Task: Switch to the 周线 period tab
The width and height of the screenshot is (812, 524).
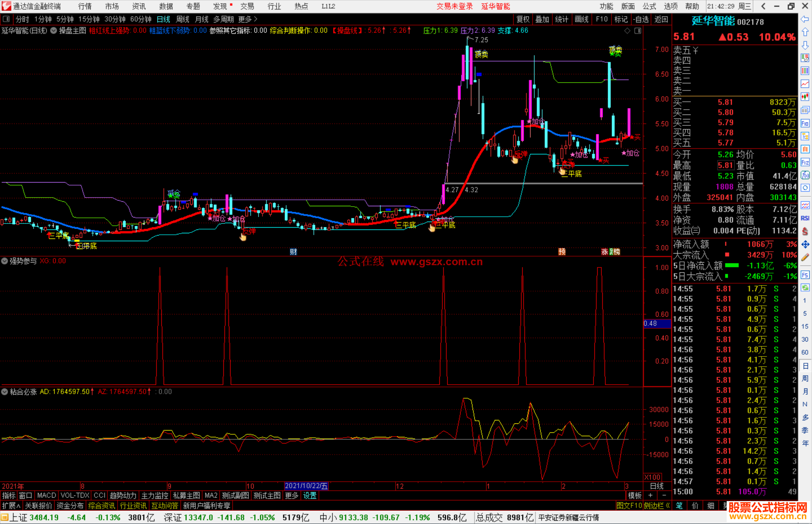Action: (183, 19)
